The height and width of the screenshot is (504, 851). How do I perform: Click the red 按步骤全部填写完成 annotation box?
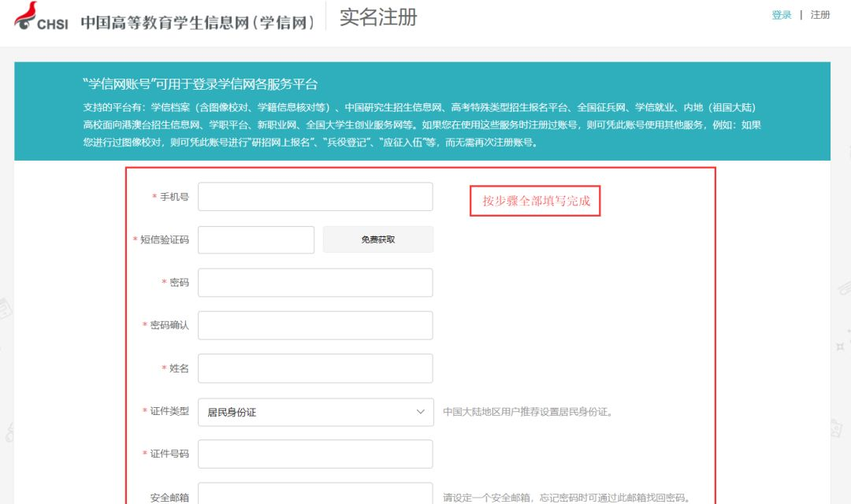pos(536,201)
